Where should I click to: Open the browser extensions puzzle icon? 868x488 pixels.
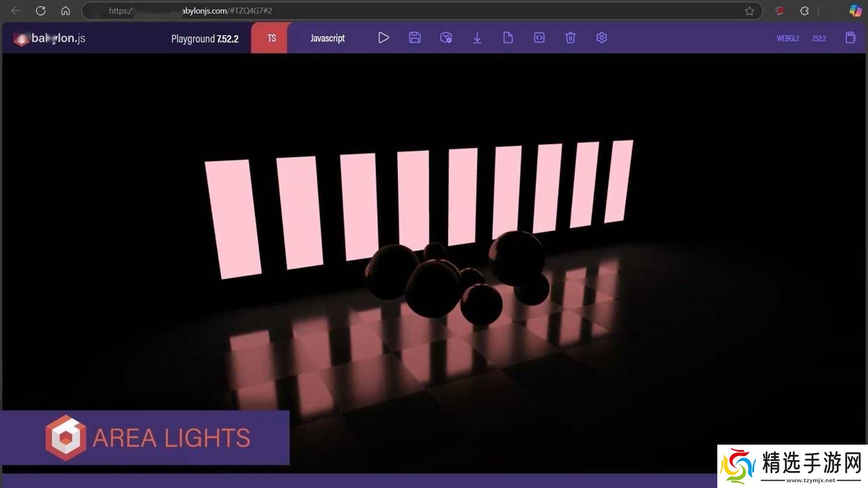804,11
